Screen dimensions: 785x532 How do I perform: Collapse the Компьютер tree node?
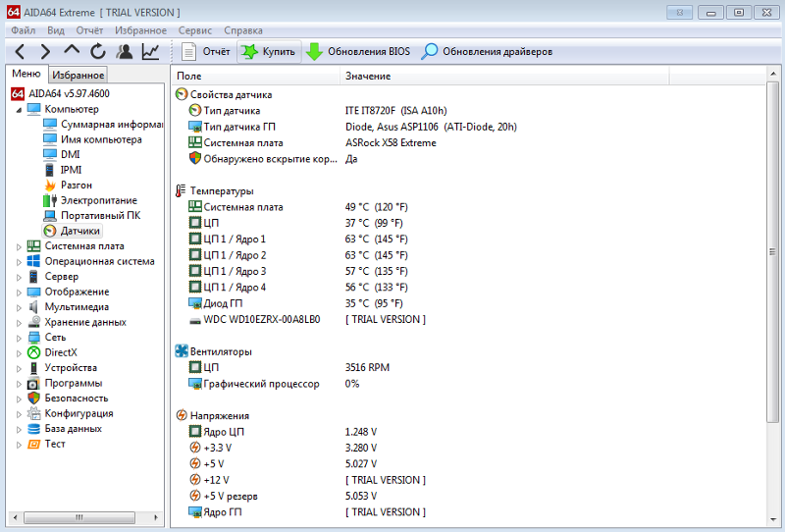(19, 109)
